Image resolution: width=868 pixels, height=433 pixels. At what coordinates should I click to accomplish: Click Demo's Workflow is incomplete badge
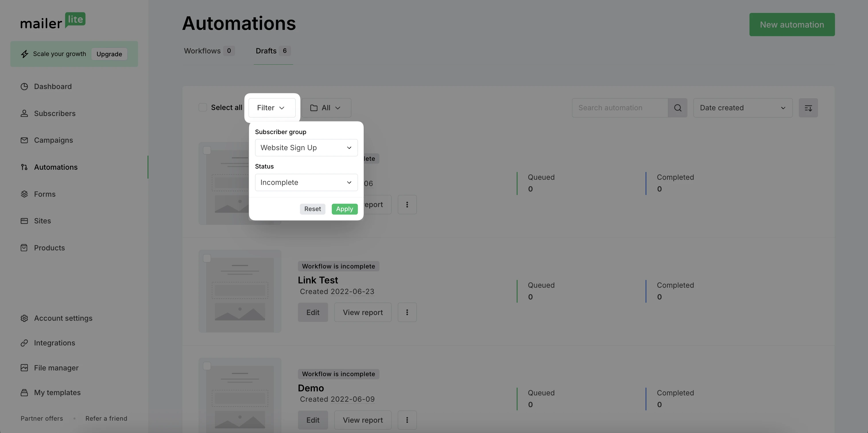pos(338,374)
